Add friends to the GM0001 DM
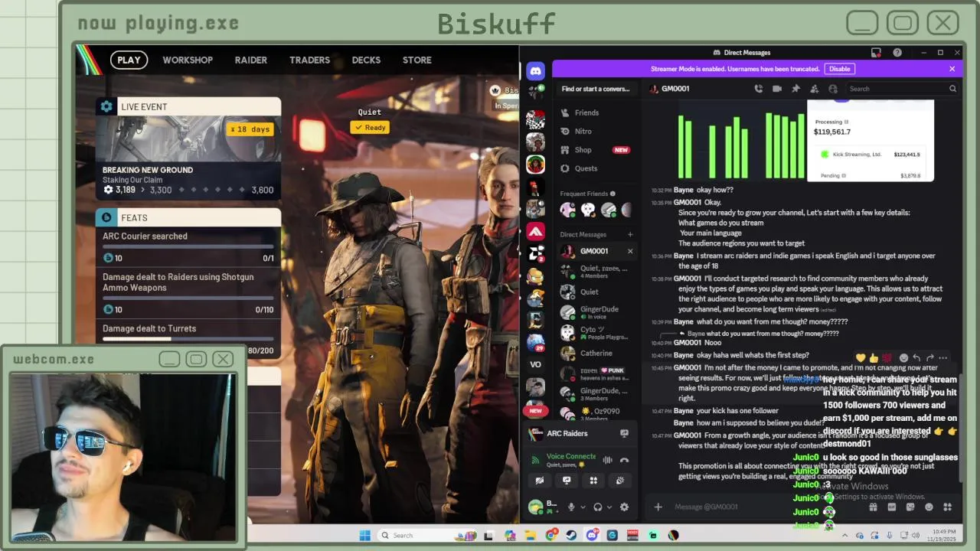 814,89
